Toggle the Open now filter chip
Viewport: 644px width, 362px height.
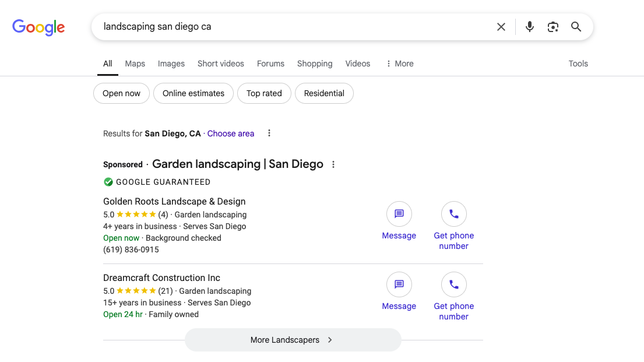[122, 93]
